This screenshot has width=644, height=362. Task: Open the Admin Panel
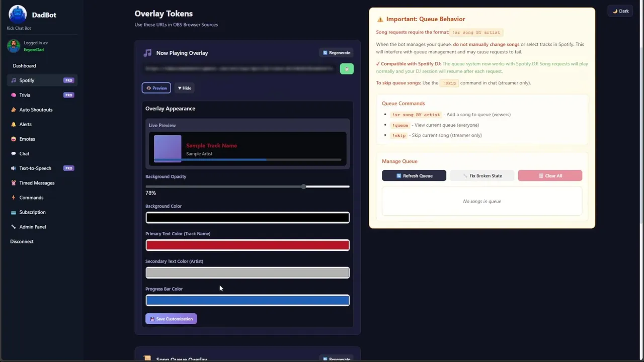32,227
